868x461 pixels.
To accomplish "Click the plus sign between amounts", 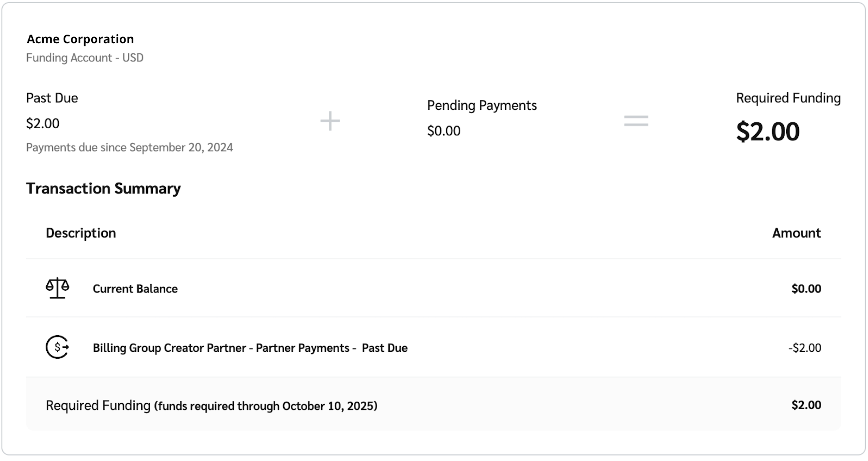I will click(x=330, y=121).
